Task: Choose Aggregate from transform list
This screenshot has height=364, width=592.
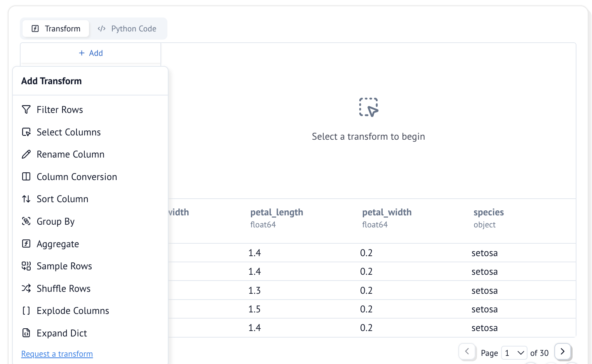Action: click(x=57, y=244)
